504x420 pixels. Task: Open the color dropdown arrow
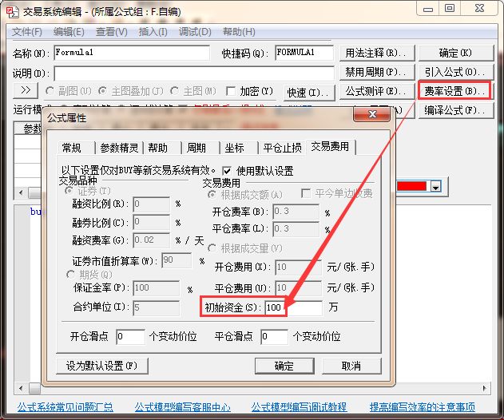435,186
